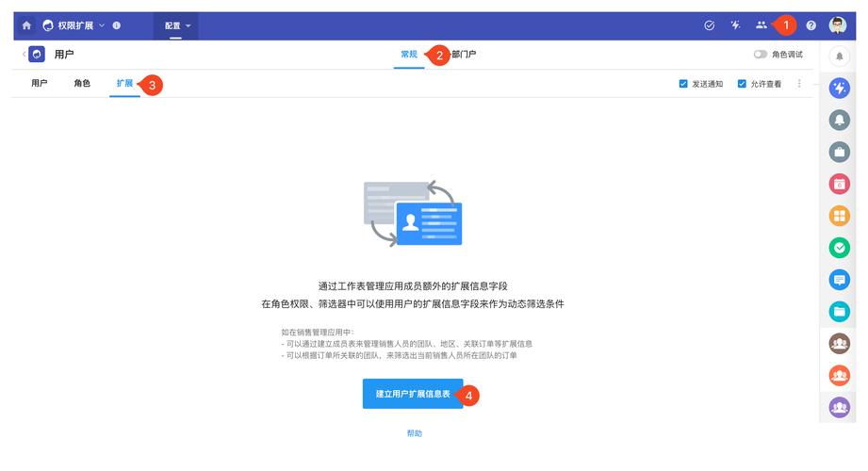Show app info via the info icon

(116, 25)
